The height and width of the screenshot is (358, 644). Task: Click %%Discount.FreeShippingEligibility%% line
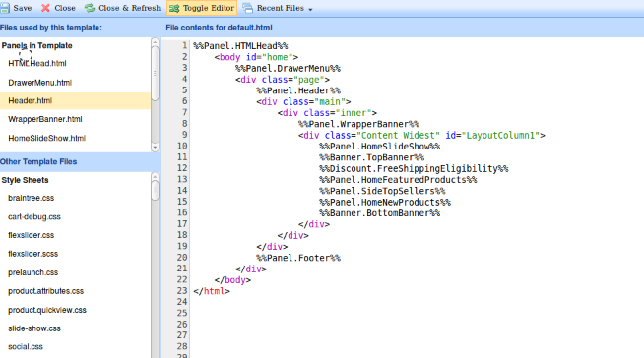coord(414,168)
